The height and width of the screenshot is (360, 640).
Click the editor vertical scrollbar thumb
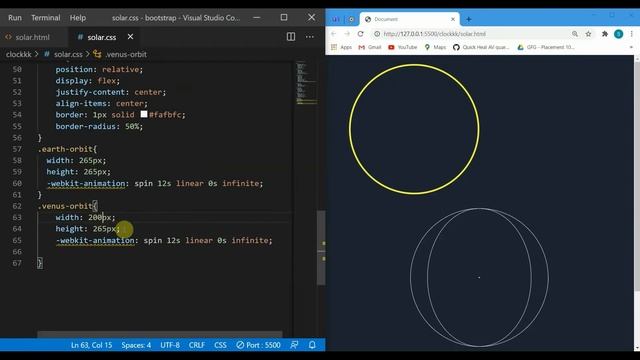pyautogui.click(x=321, y=247)
